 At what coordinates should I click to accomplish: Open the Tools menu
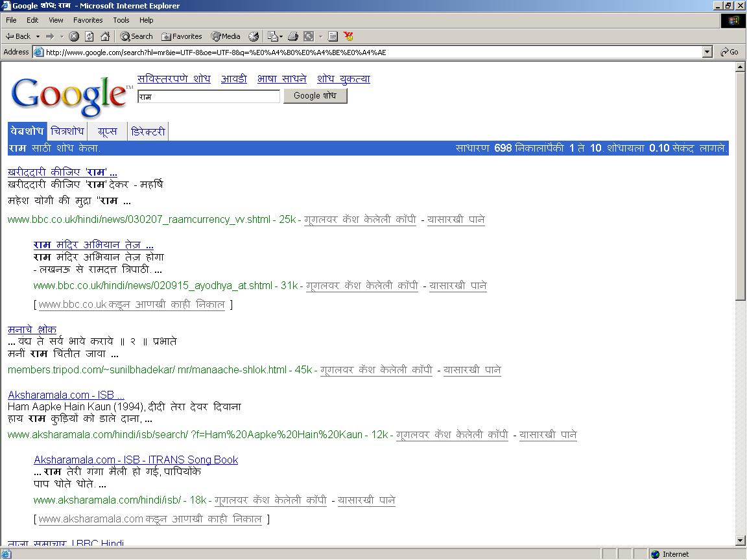coord(121,20)
